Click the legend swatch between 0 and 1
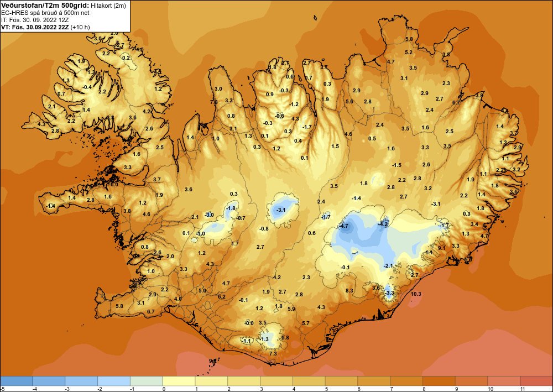553x392 pixels. tap(179, 381)
